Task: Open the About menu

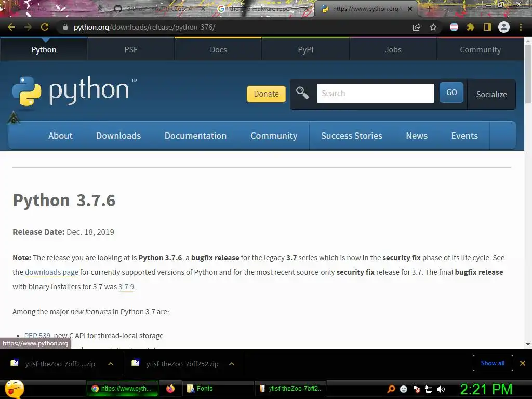Action: tap(60, 136)
